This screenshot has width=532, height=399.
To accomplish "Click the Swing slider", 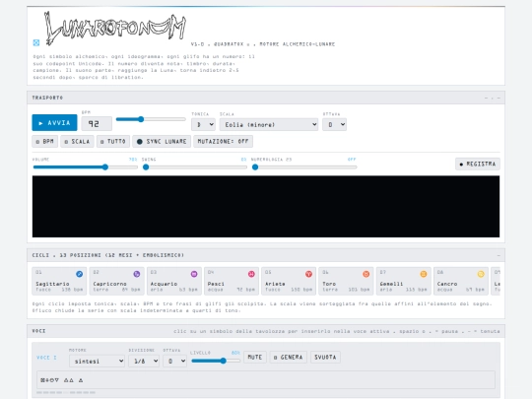I will click(195, 166).
